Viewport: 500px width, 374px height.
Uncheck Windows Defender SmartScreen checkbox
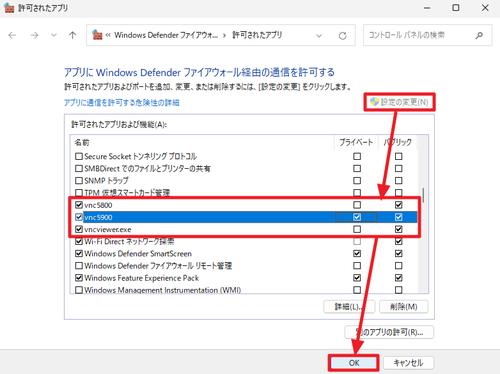click(x=79, y=254)
